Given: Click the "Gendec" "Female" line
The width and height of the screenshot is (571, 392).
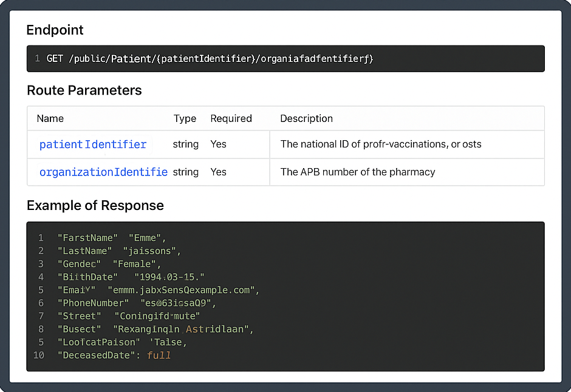Looking at the screenshot, I should pos(109,264).
